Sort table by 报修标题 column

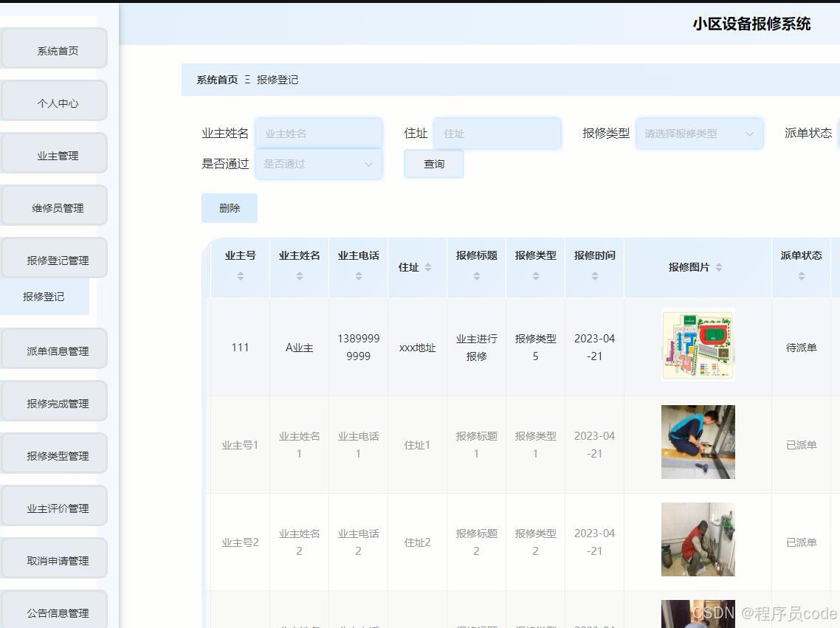coord(476,277)
